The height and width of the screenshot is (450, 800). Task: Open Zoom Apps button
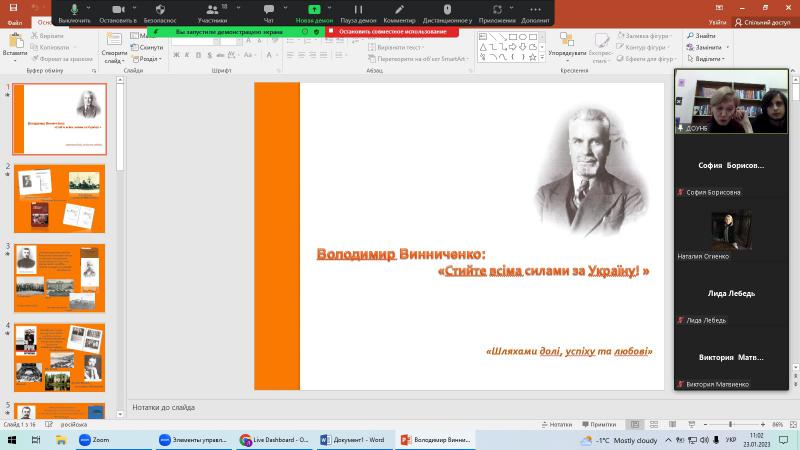pyautogui.click(x=497, y=13)
